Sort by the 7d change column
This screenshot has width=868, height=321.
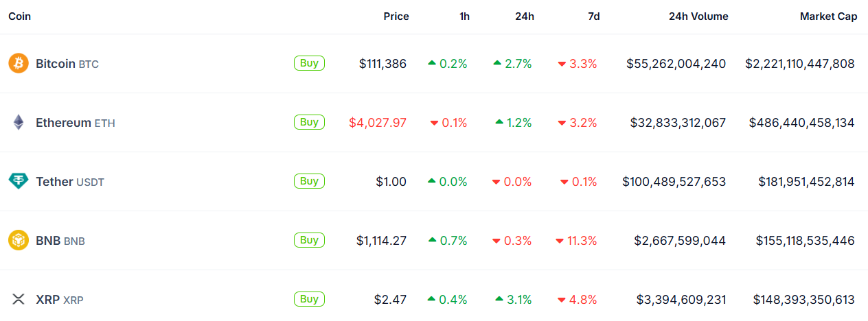[x=593, y=16]
